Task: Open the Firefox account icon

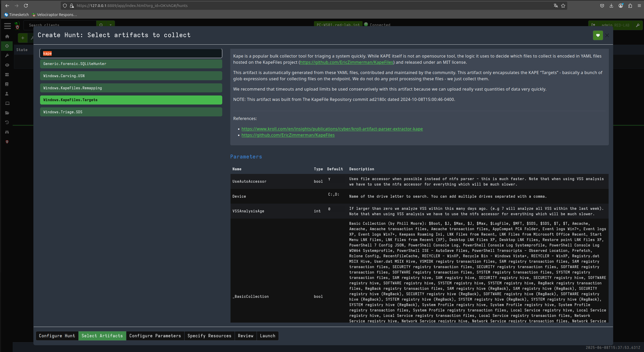Action: click(621, 6)
